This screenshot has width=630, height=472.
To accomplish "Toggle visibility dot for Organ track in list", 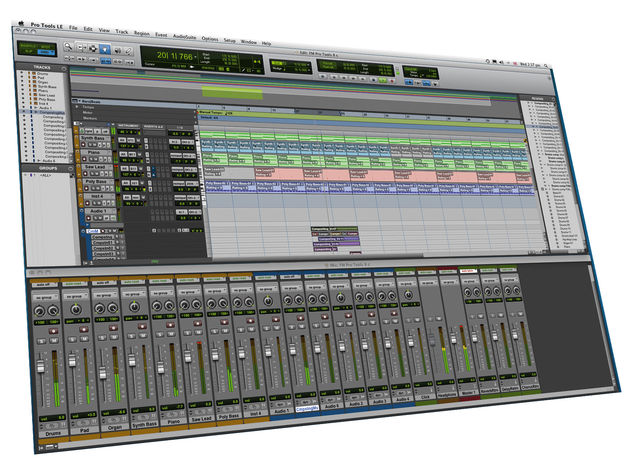I will 22,82.
